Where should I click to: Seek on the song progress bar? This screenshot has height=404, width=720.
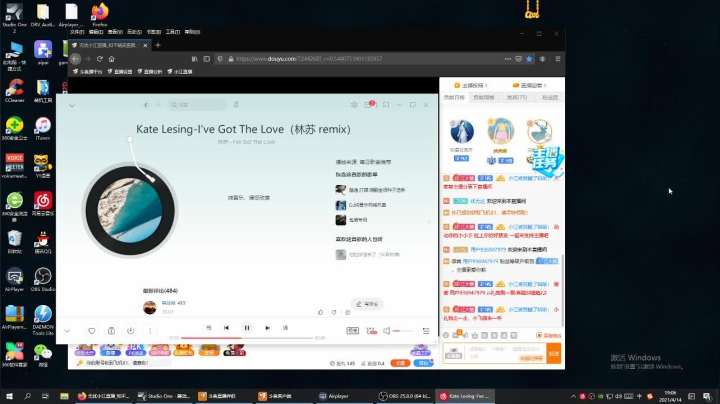pos(247,338)
